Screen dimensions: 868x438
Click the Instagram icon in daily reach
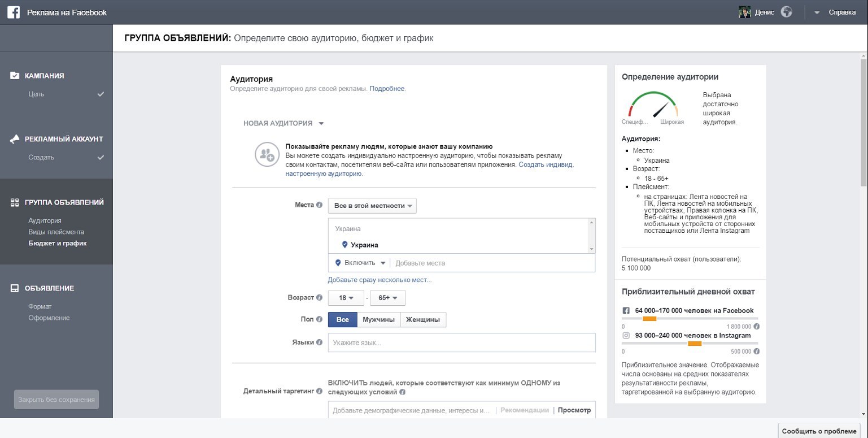pos(626,336)
